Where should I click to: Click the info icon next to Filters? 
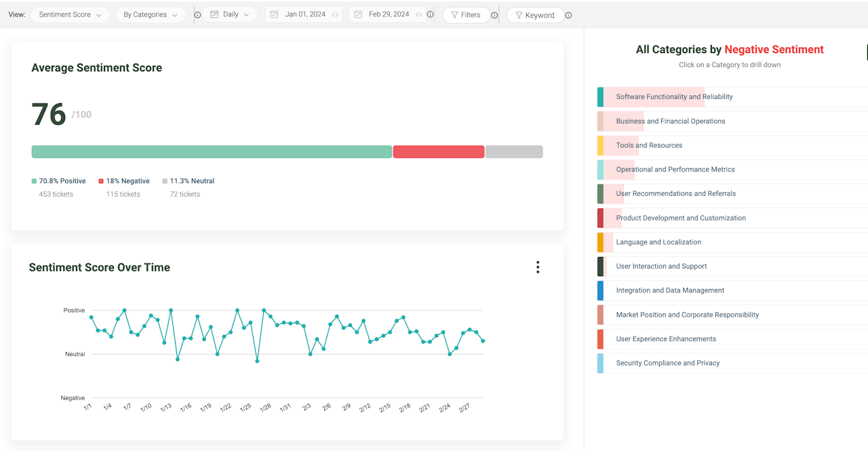point(494,15)
